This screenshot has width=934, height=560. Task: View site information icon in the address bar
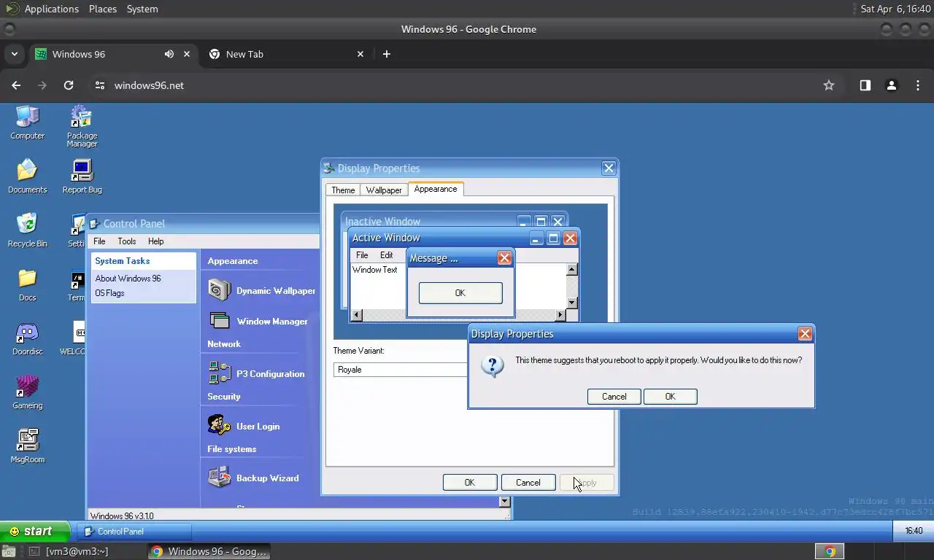100,85
